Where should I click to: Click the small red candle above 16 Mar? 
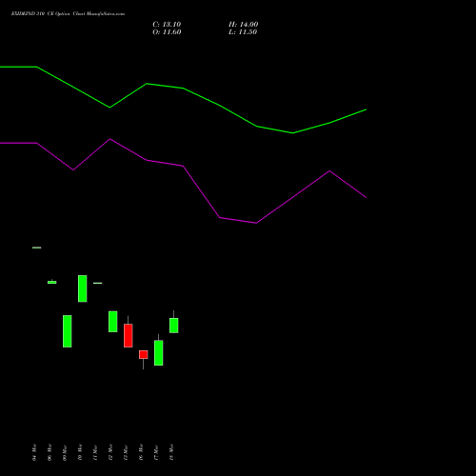pyautogui.click(x=144, y=355)
